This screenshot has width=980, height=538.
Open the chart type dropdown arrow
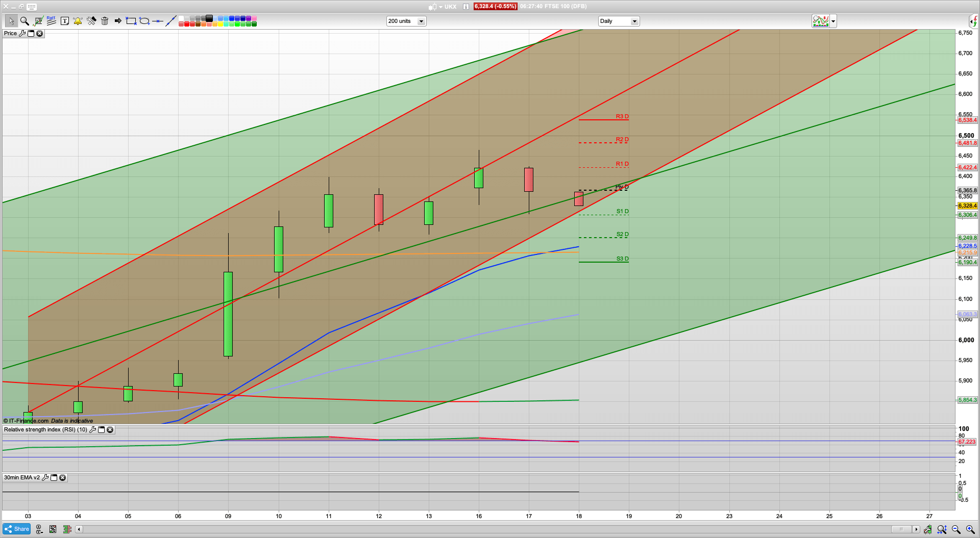tap(832, 21)
